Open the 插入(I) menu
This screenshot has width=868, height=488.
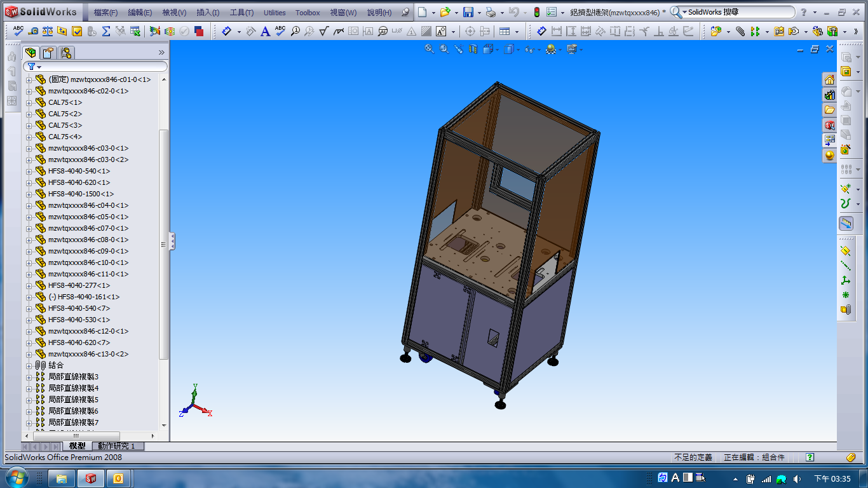click(x=208, y=13)
